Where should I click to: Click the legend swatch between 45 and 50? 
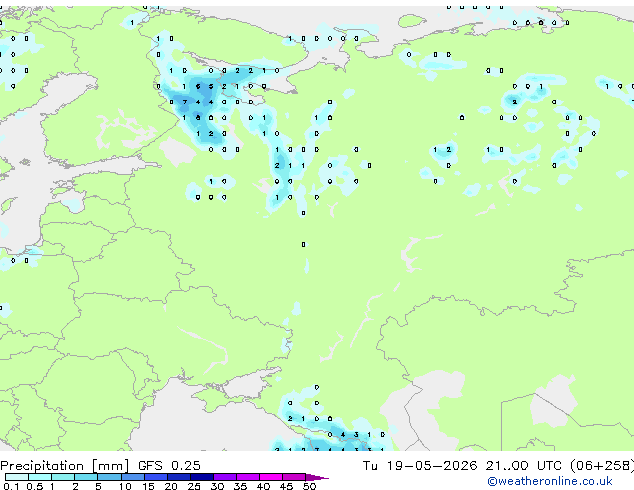[x=294, y=477]
